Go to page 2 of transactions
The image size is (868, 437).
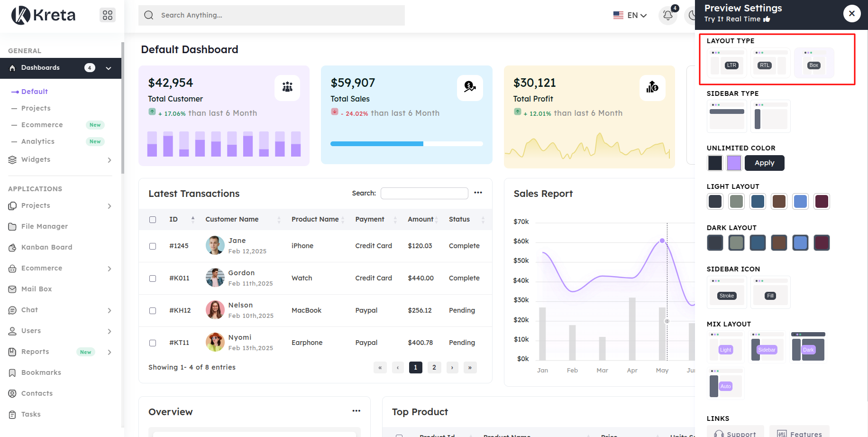434,368
